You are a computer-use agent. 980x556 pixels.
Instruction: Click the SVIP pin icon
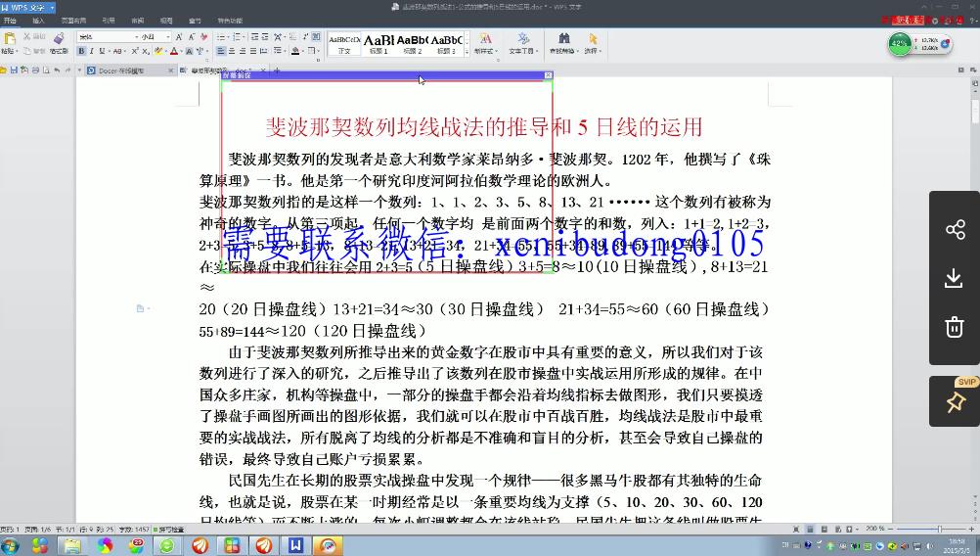pyautogui.click(x=955, y=401)
